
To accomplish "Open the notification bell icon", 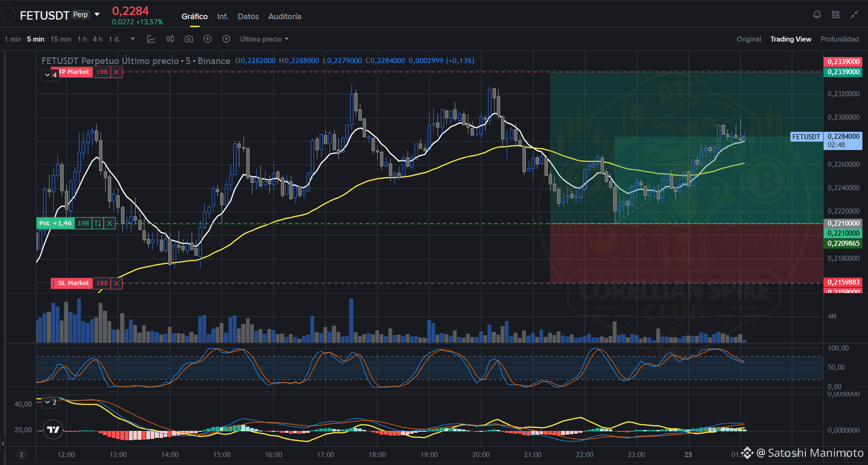I will 817,14.
